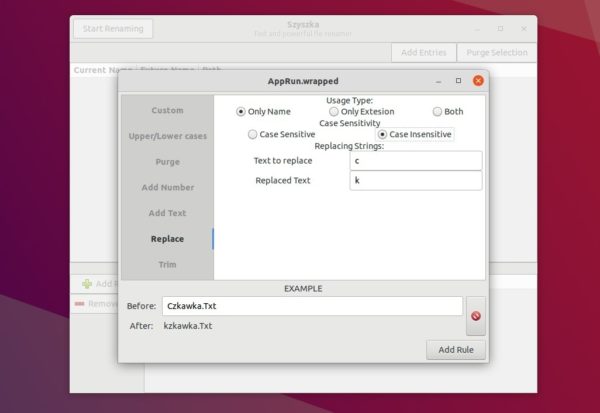Open the Add Text tab

pyautogui.click(x=167, y=213)
